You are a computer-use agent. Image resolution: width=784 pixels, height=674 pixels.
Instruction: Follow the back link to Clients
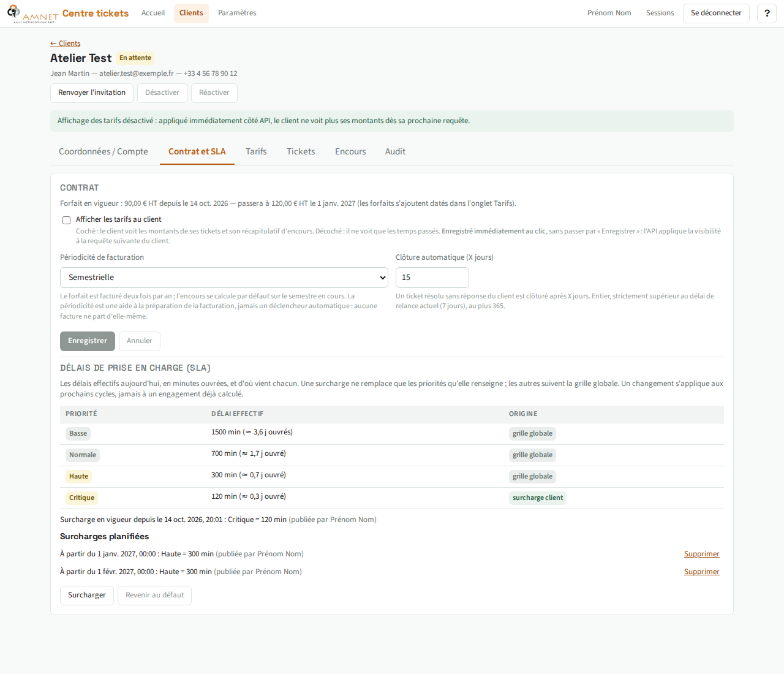coord(65,44)
